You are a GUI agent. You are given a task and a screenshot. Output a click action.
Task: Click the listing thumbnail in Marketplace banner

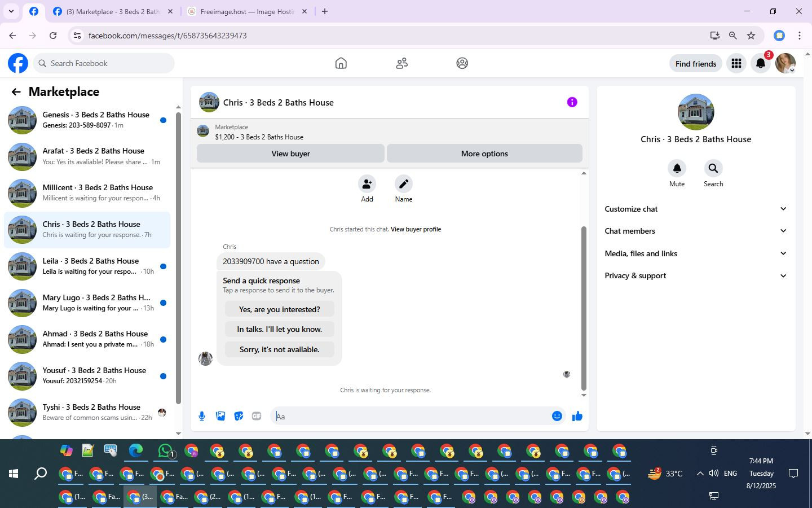[202, 132]
